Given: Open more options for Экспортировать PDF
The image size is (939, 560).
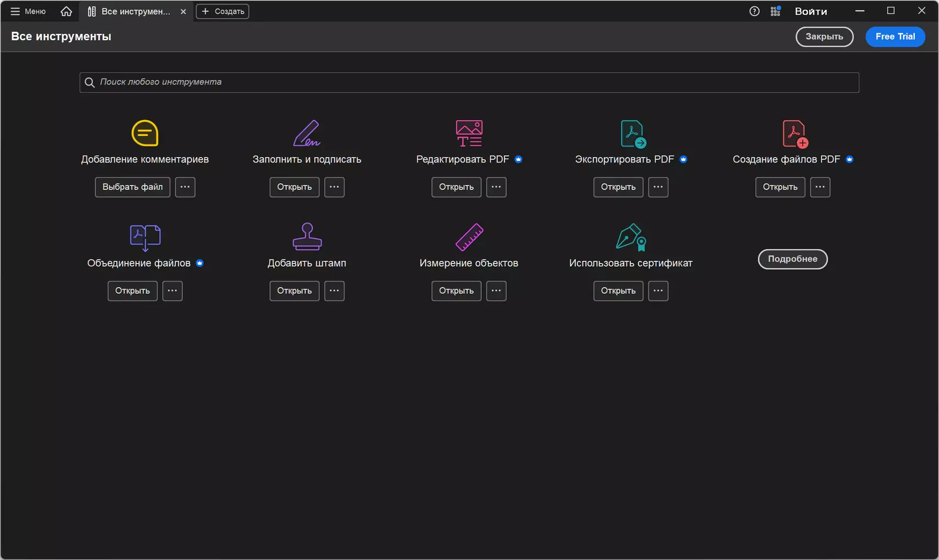Looking at the screenshot, I should coord(658,187).
